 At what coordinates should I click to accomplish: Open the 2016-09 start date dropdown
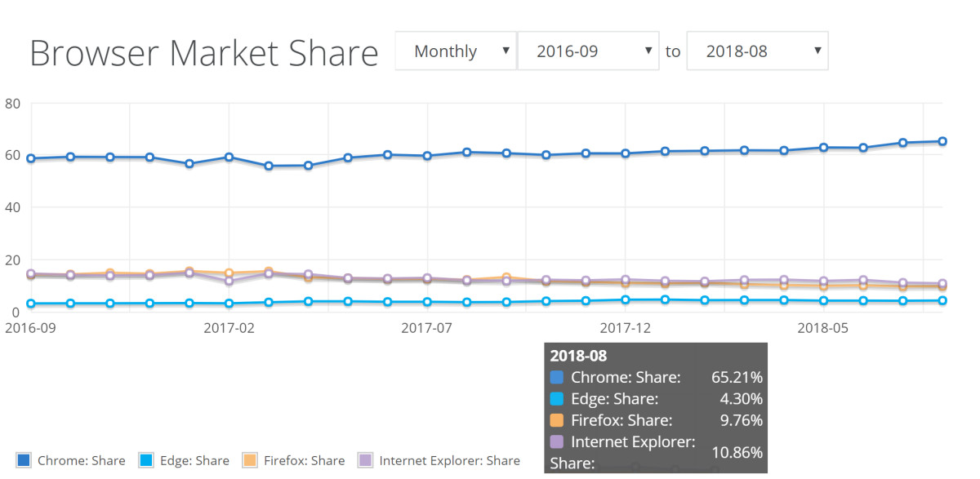pos(588,51)
